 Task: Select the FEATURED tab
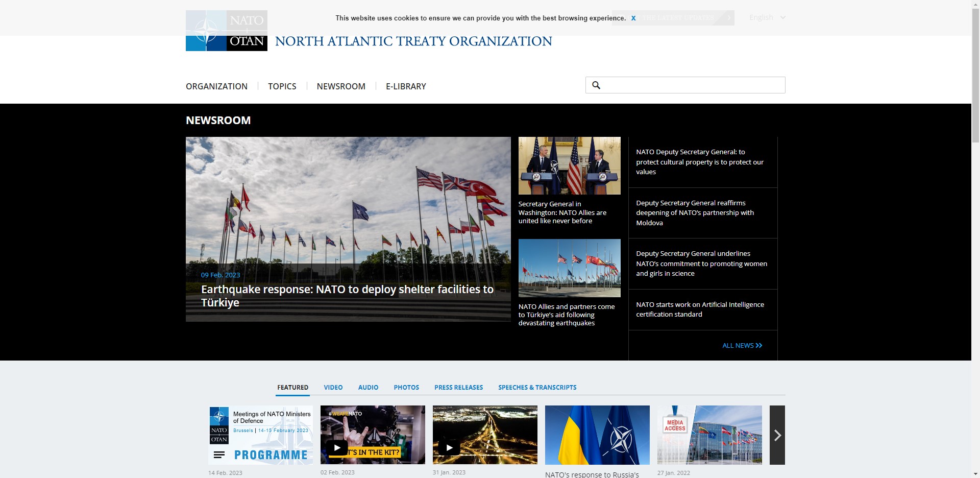coord(292,388)
